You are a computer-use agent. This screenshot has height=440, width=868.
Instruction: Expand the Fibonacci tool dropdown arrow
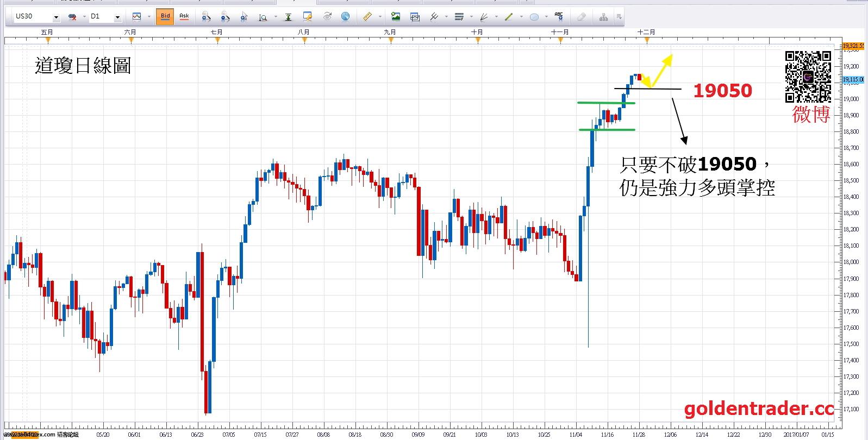tap(471, 17)
